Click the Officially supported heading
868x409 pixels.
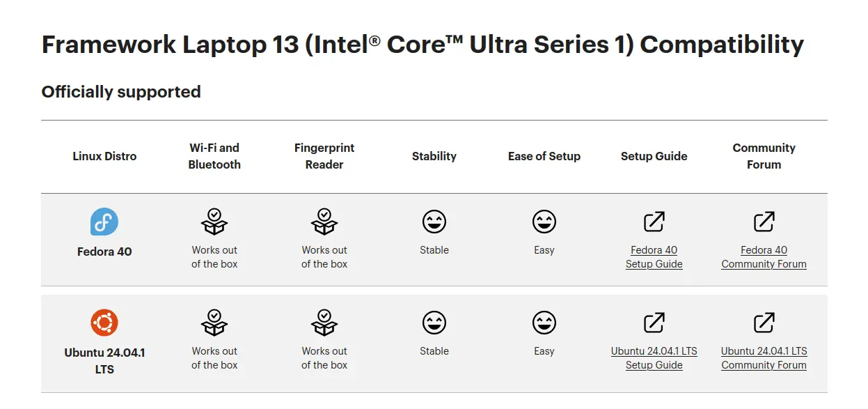(x=121, y=92)
